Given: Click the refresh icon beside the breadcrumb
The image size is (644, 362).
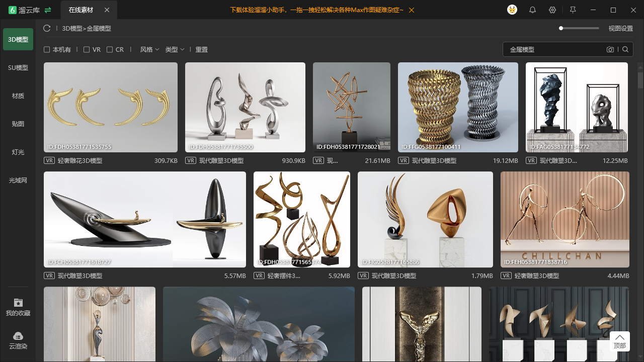Looking at the screenshot, I should coord(47,29).
